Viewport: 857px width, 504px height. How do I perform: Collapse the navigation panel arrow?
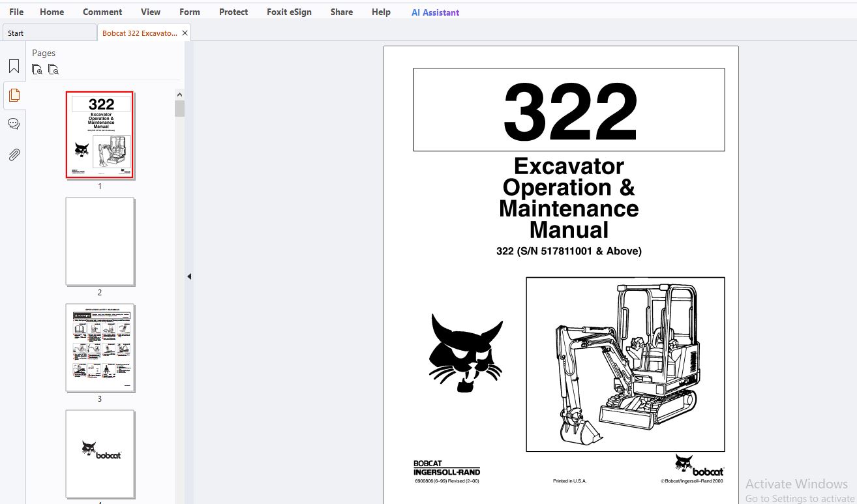point(189,276)
